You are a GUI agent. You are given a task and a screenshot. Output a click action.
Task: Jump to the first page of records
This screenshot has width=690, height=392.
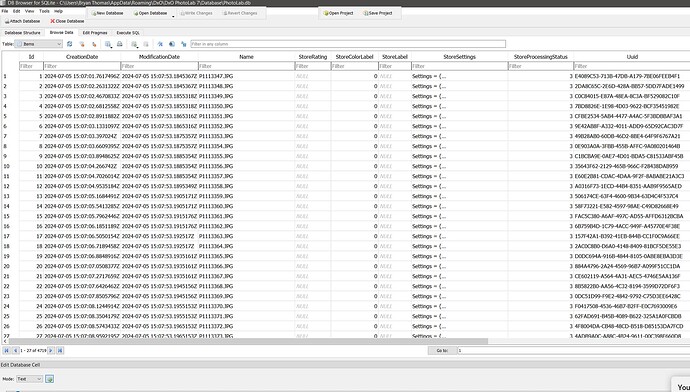pos(7,351)
